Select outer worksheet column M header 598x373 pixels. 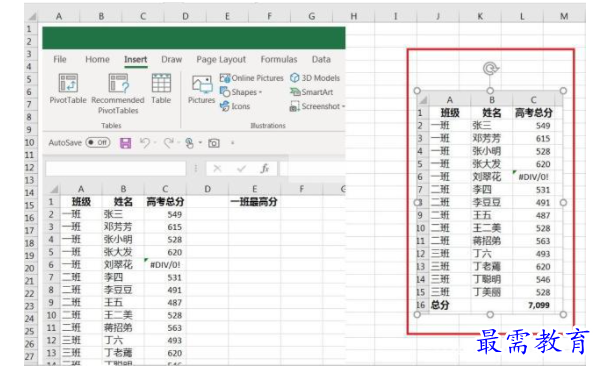(x=564, y=16)
